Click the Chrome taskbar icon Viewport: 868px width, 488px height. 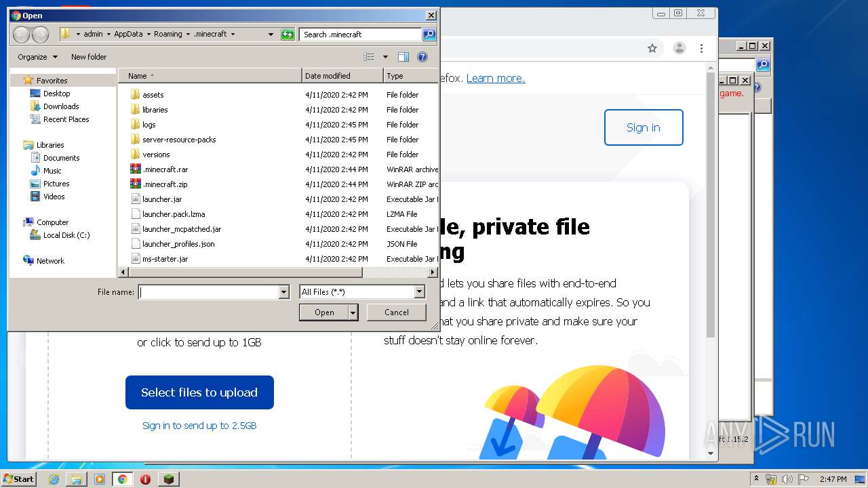pos(122,479)
